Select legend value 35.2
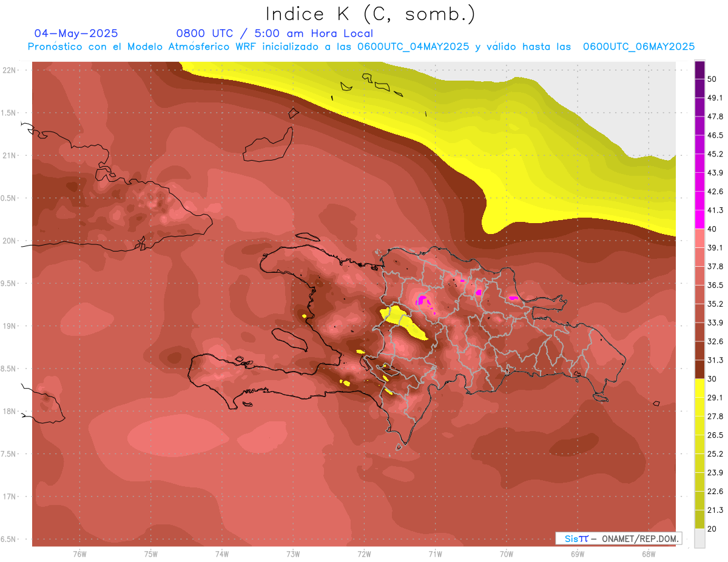Screen dimensions: 728x562 (x=715, y=304)
